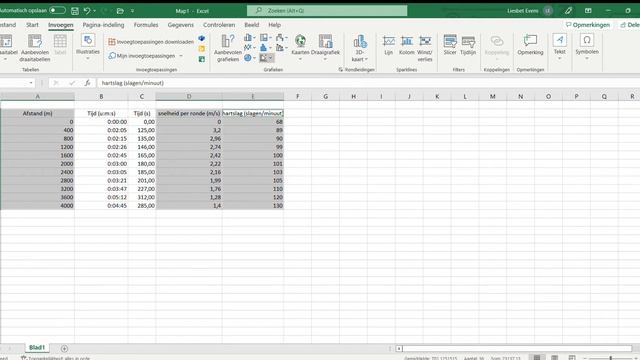
Task: Open the undo history dropdown arrow
Action: [x=94, y=11]
